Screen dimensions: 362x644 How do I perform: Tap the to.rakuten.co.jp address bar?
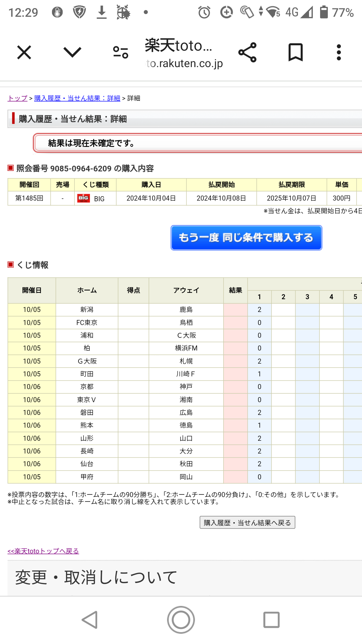click(184, 63)
